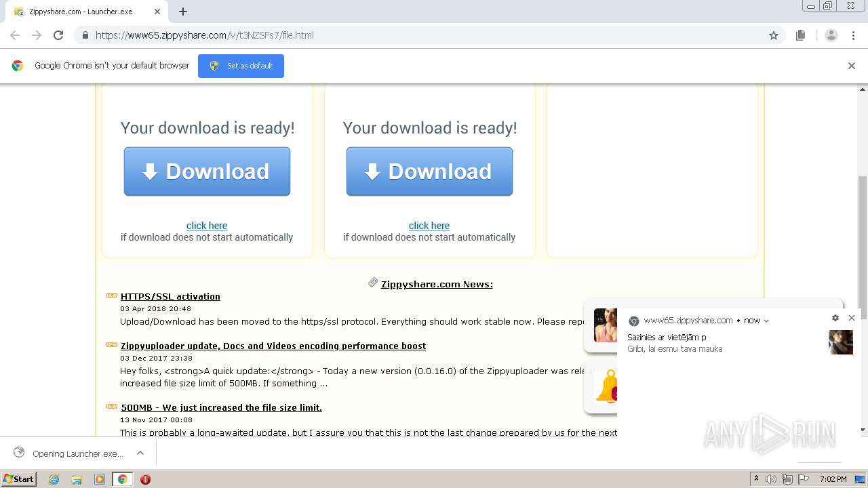Image resolution: width=868 pixels, height=488 pixels.
Task: Open Zippyuploader update news article
Action: 273,346
